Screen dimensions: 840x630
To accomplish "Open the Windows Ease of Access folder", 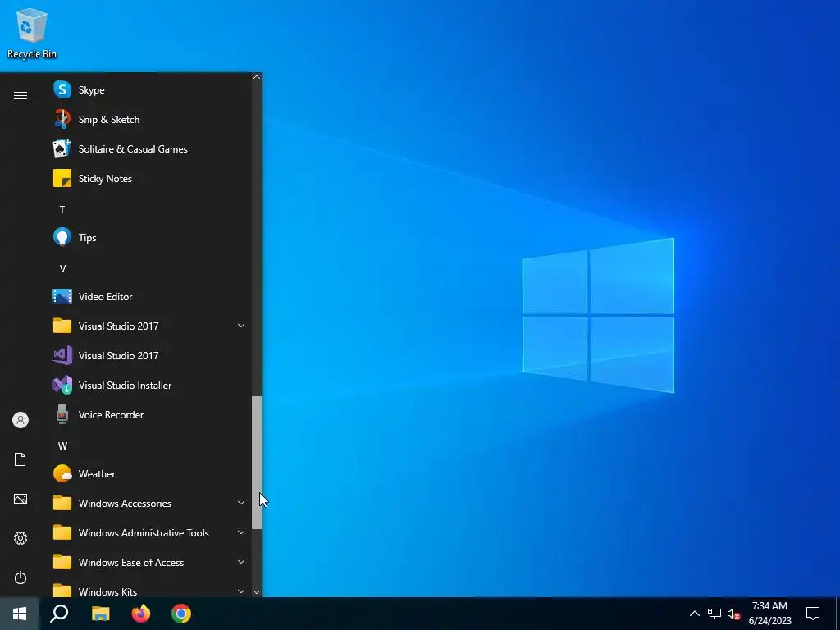I will click(150, 562).
